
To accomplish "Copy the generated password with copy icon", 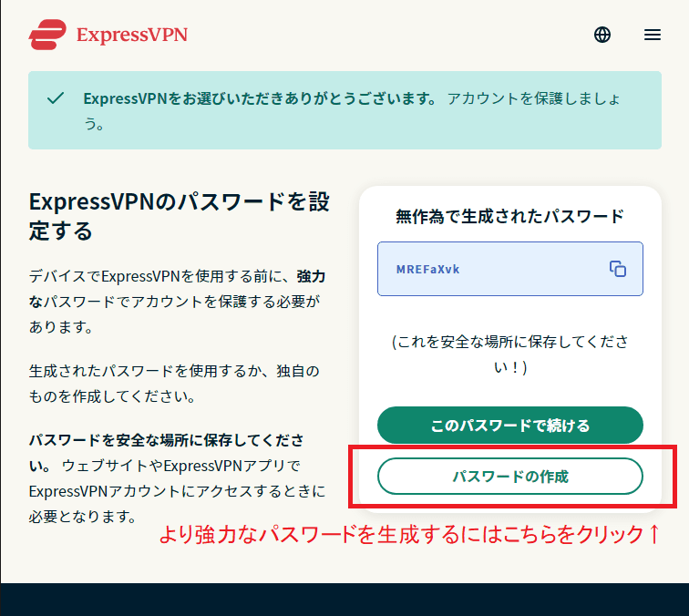I will tap(617, 269).
